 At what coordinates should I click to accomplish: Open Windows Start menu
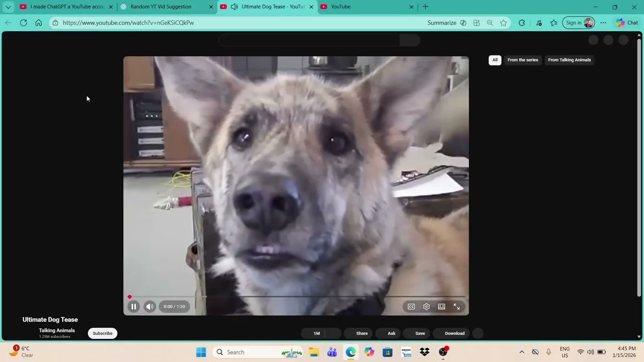tap(201, 352)
